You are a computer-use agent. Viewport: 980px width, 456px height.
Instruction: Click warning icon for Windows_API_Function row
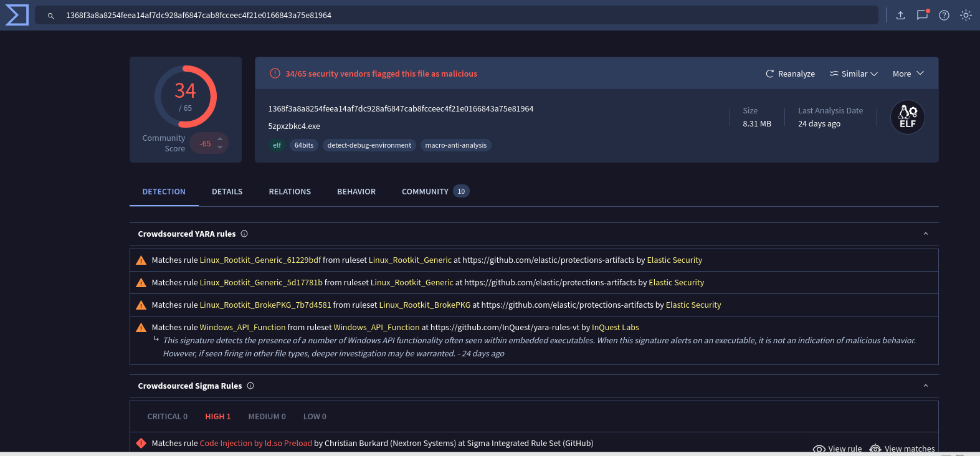pos(141,328)
